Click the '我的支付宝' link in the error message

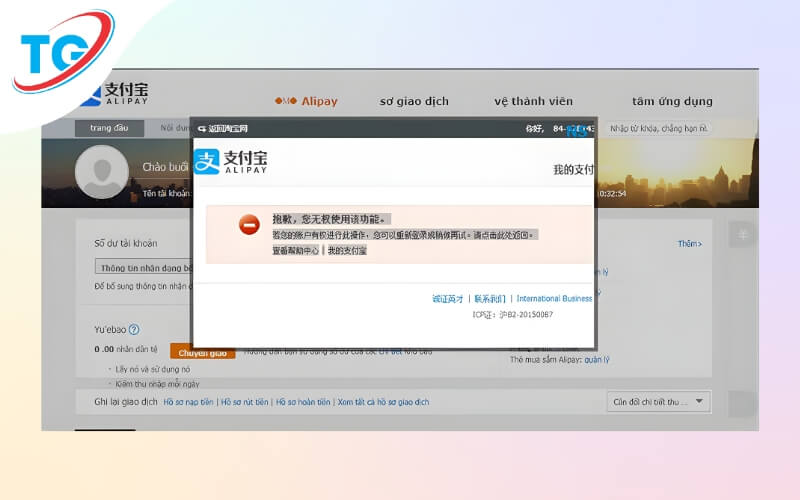click(x=347, y=251)
